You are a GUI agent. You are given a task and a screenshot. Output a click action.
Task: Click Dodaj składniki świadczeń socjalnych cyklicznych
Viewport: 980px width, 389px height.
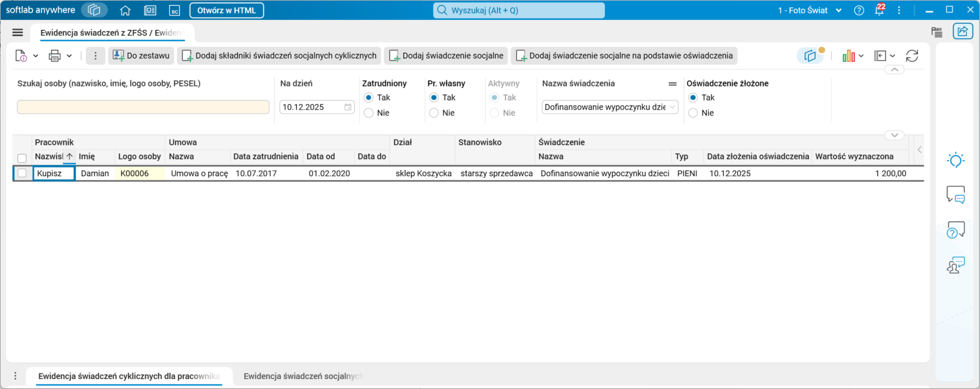pos(279,56)
